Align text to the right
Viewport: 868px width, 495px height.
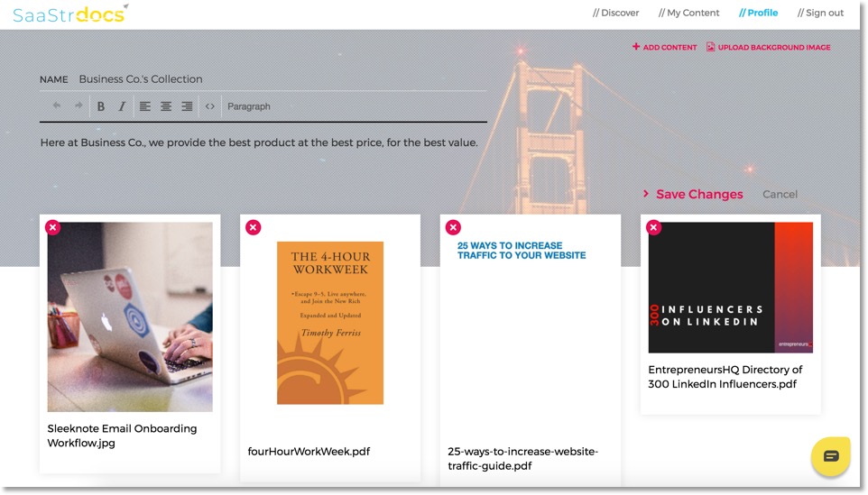tap(187, 106)
